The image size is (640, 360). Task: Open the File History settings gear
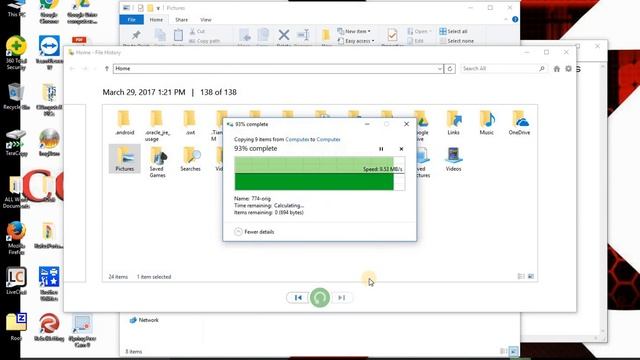click(x=568, y=69)
